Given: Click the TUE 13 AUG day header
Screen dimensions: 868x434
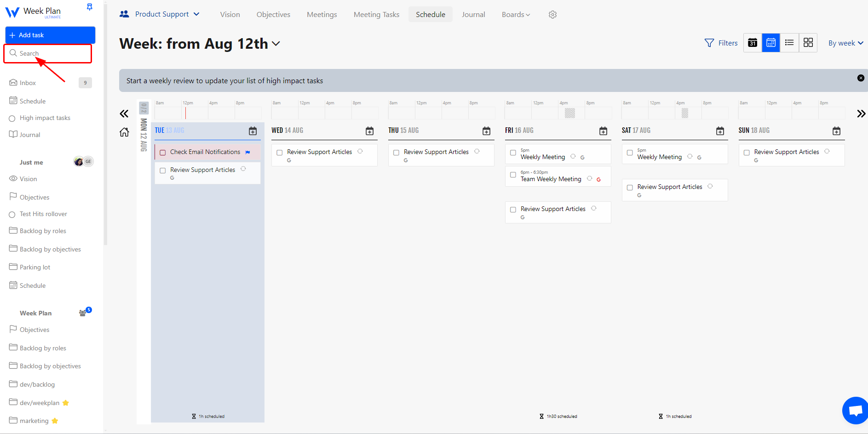Looking at the screenshot, I should pos(169,131).
